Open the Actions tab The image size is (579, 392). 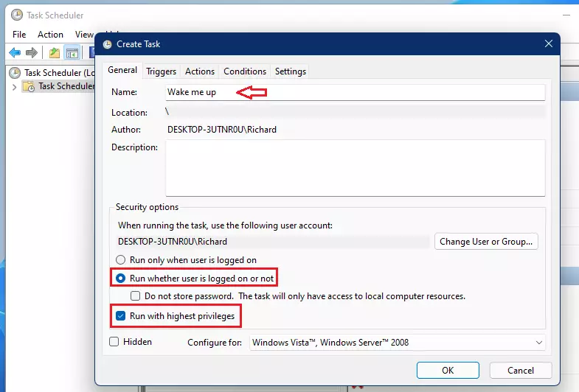click(x=200, y=71)
